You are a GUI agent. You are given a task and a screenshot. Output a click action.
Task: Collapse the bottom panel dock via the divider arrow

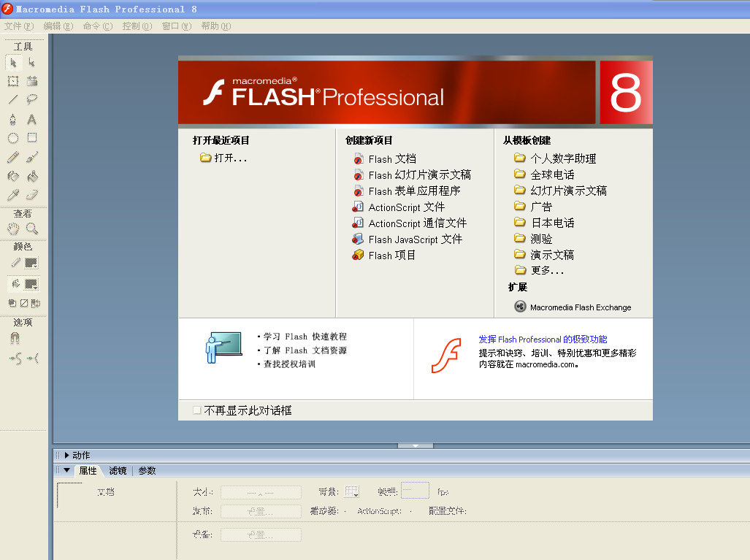point(415,445)
